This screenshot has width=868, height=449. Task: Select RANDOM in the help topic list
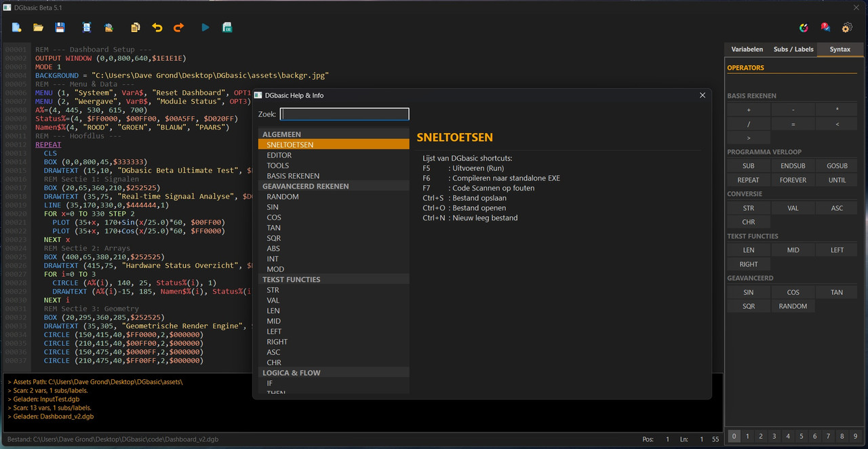(334, 197)
